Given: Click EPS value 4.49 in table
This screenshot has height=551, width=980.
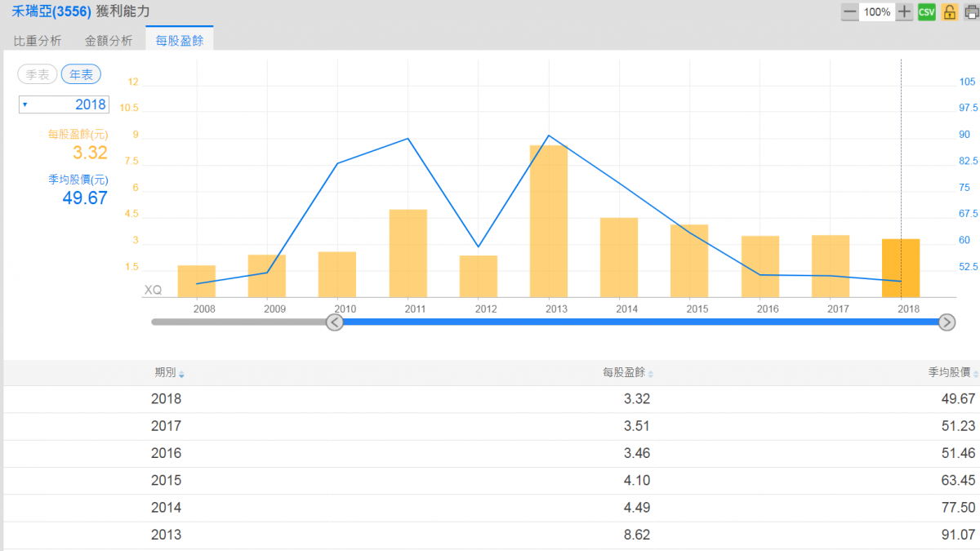Looking at the screenshot, I should click(x=637, y=508).
